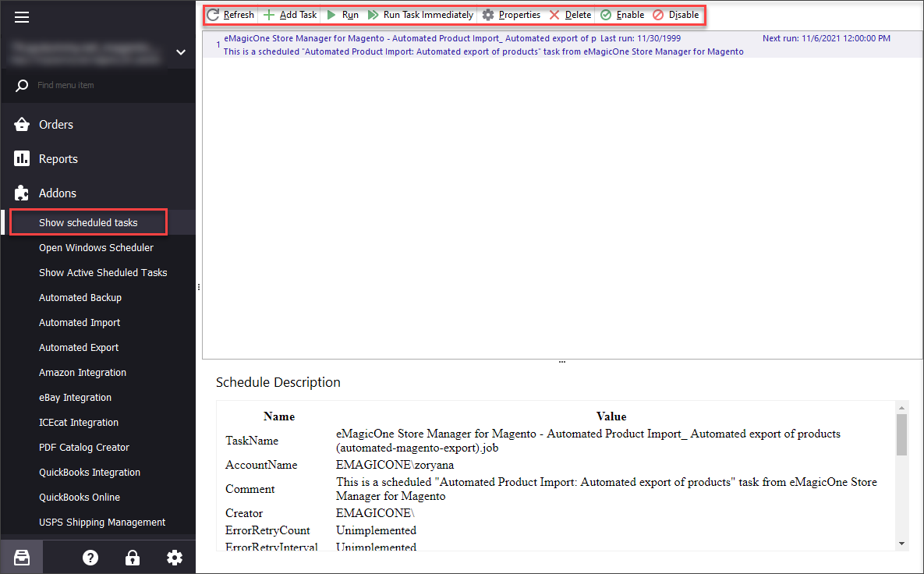Click the ErrorRetryCount Unimplemented value

tap(376, 530)
